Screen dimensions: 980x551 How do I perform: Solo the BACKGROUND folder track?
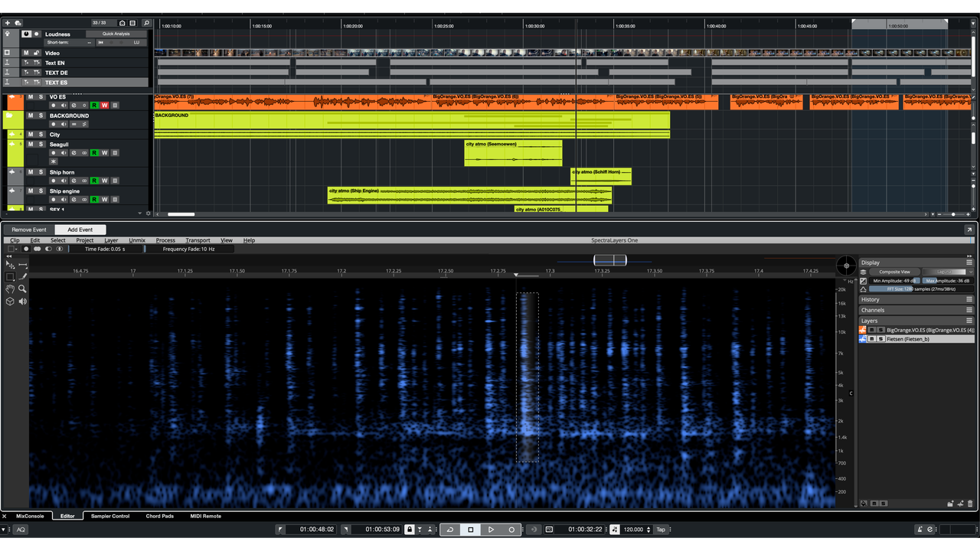pos(41,116)
